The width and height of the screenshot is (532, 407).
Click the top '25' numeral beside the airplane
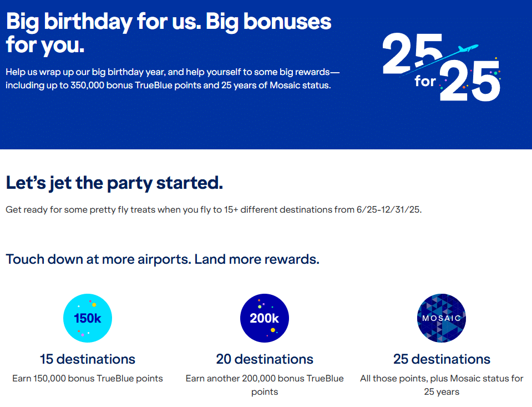click(412, 54)
